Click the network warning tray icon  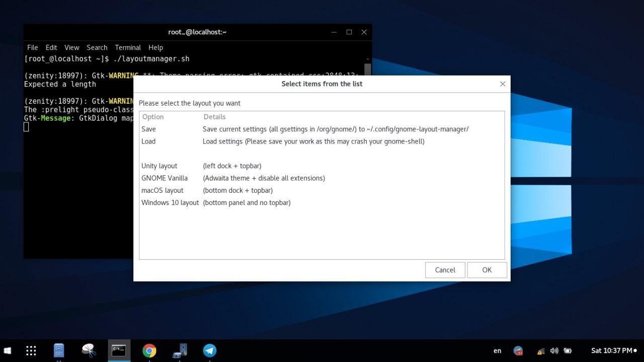coord(541,351)
